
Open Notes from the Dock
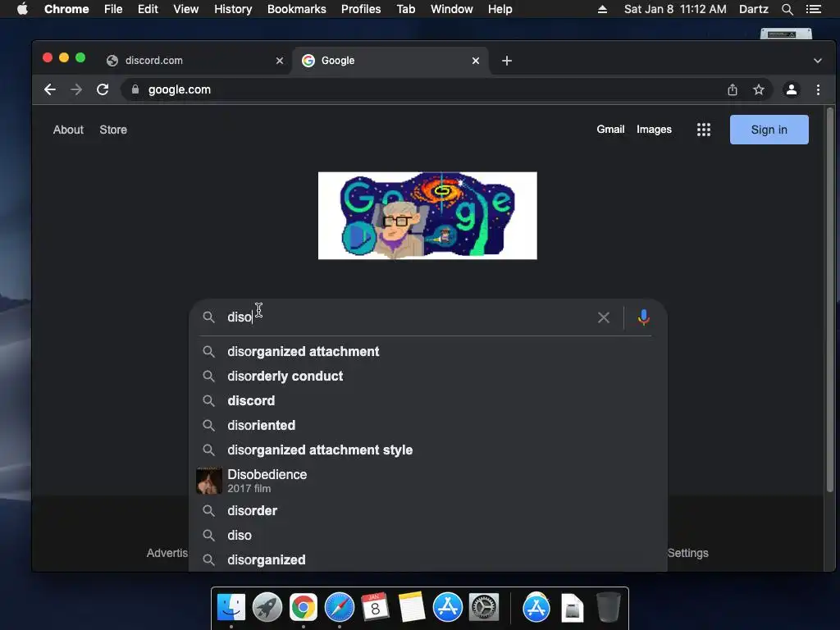pos(412,608)
